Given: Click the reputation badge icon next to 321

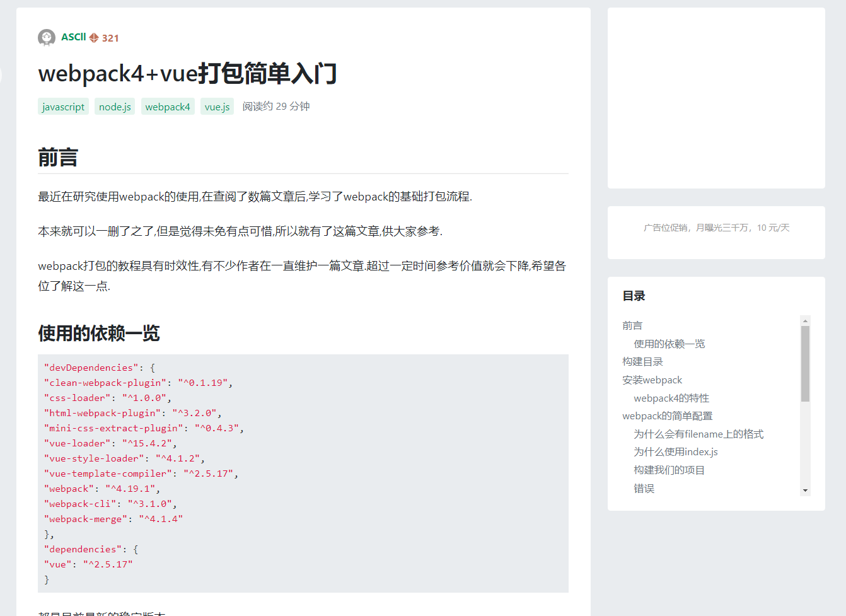Looking at the screenshot, I should tap(94, 38).
